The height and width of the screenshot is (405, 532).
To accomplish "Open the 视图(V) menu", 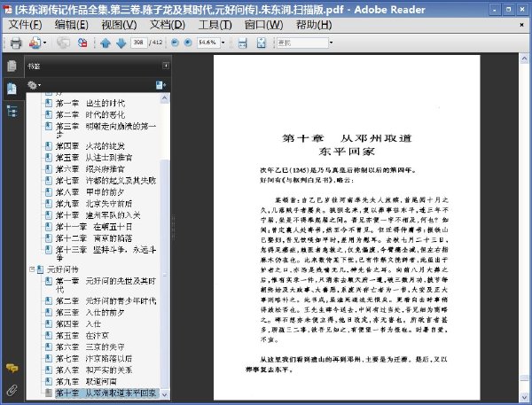I will (x=119, y=25).
